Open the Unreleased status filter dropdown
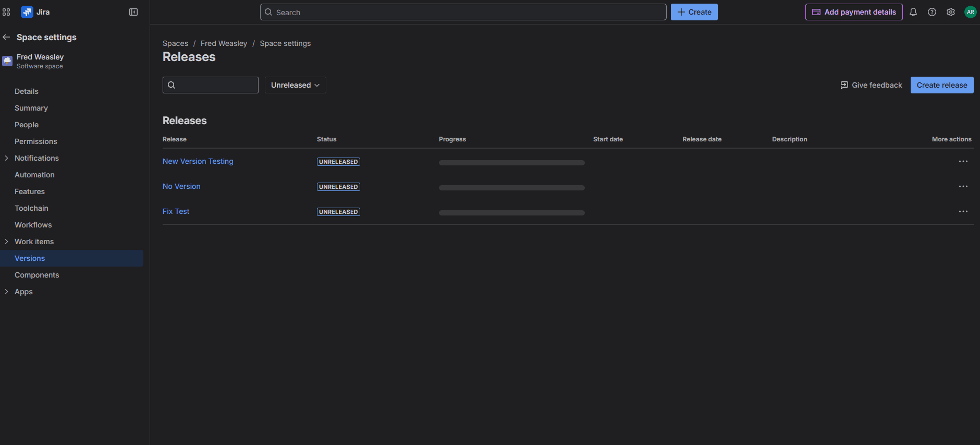 (x=295, y=85)
